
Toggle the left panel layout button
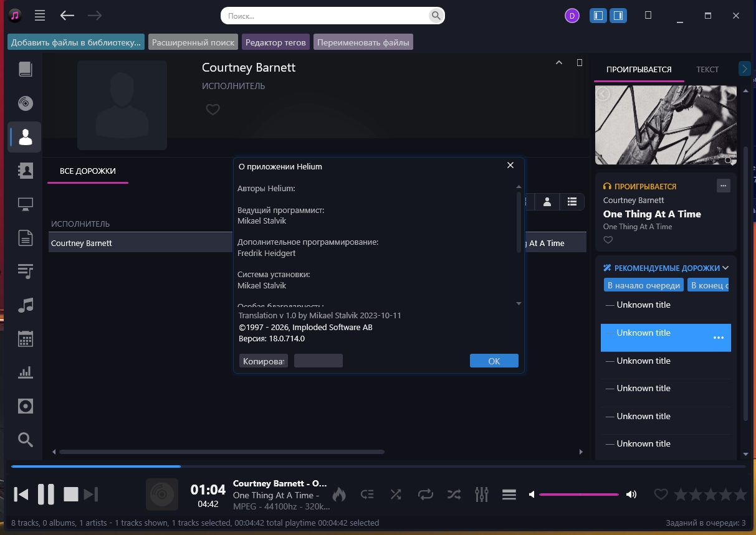(598, 16)
